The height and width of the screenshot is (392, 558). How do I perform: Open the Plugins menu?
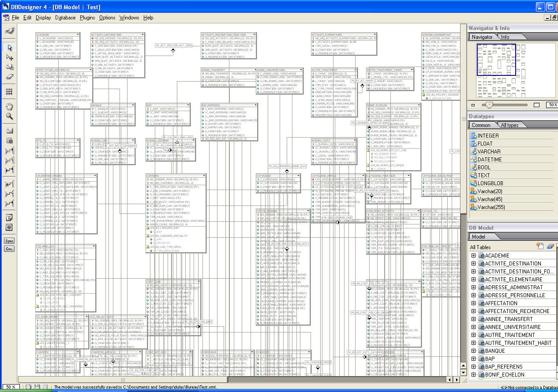point(87,18)
